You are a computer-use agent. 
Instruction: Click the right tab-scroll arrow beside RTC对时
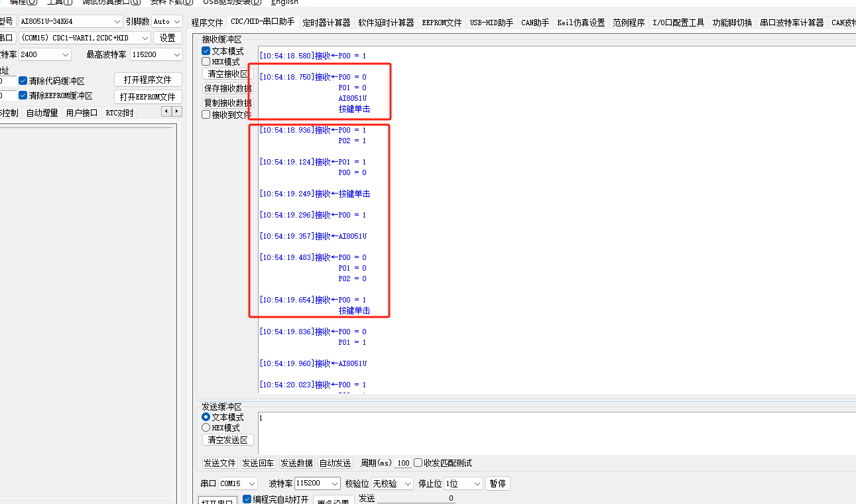pyautogui.click(x=176, y=111)
